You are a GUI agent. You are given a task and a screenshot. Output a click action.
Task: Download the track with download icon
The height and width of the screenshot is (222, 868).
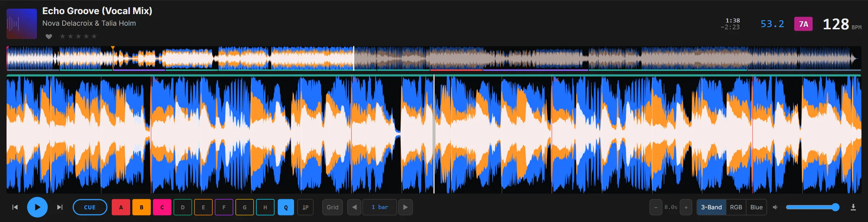click(x=853, y=207)
